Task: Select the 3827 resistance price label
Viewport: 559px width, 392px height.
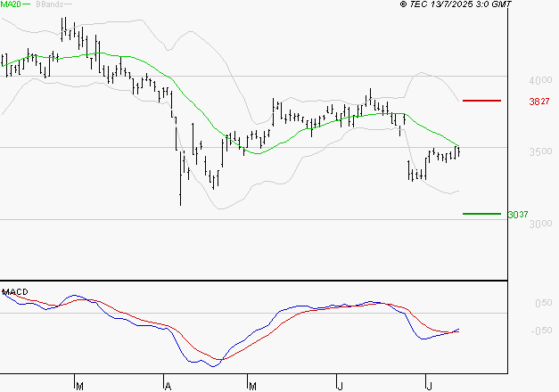Action: click(x=538, y=102)
